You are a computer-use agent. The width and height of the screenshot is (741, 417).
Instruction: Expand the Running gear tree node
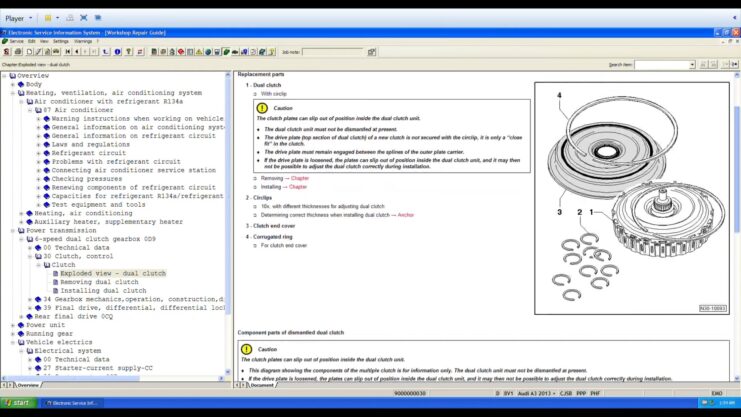[14, 334]
